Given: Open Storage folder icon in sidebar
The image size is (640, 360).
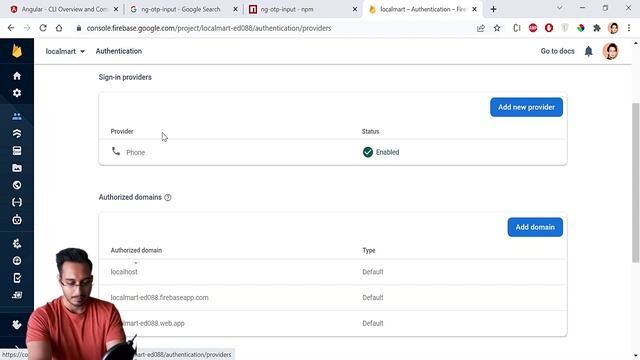Looking at the screenshot, I should [x=17, y=168].
